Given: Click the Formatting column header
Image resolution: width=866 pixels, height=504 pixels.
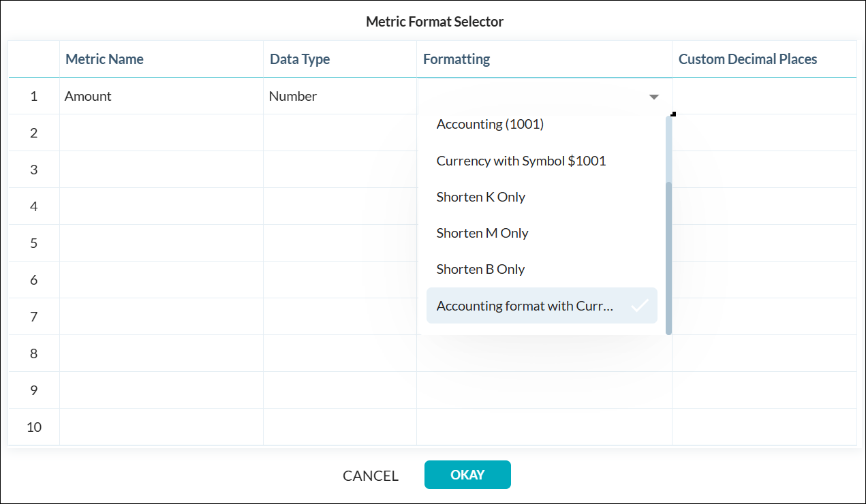Looking at the screenshot, I should click(457, 59).
